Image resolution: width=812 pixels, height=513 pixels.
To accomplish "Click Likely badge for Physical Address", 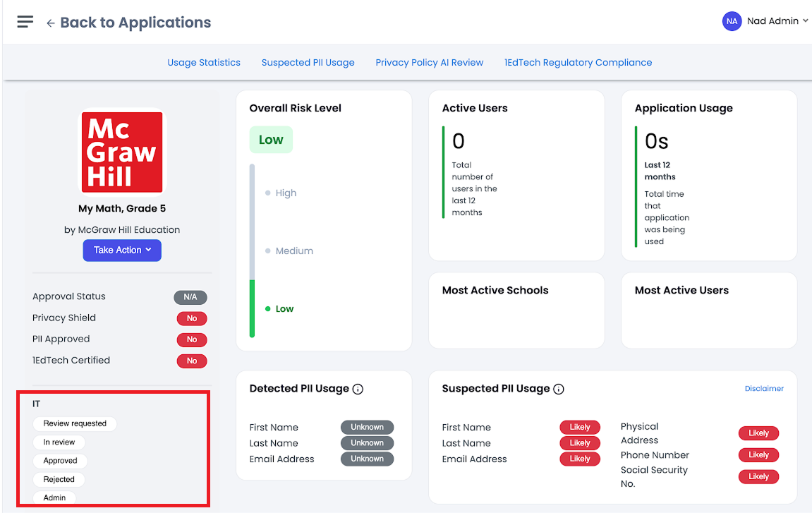I will pyautogui.click(x=758, y=433).
